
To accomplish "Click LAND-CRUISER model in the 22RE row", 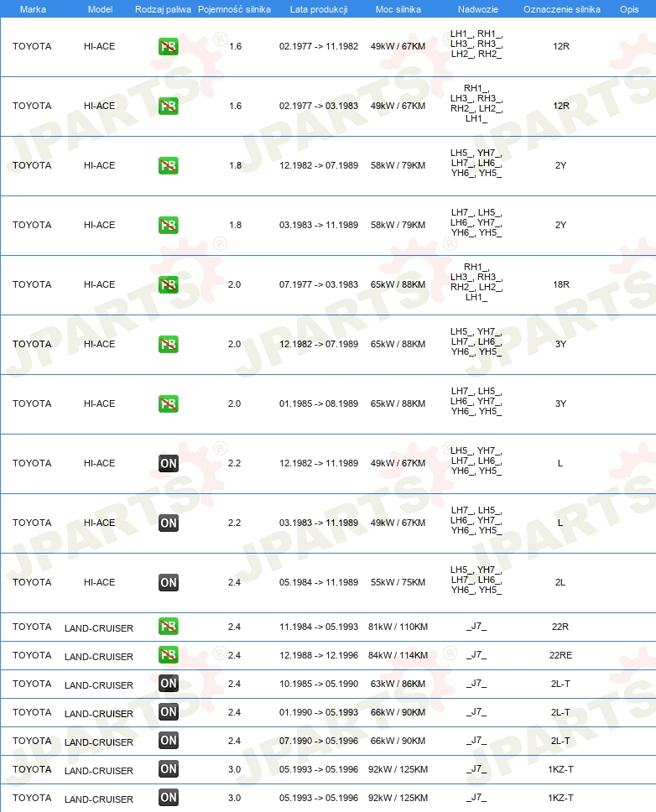I will pos(99,657).
